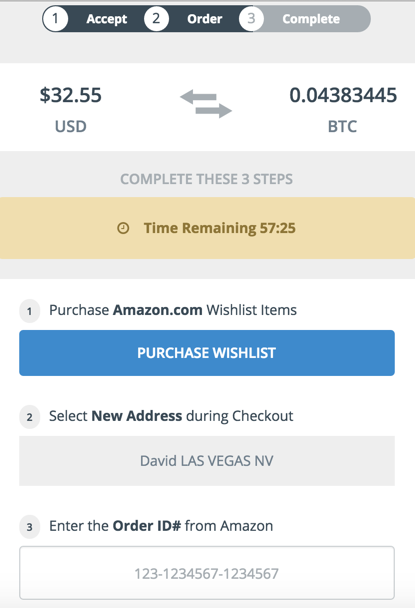
Task: Click the USD to BTC exchange arrows icon
Action: coord(206,103)
